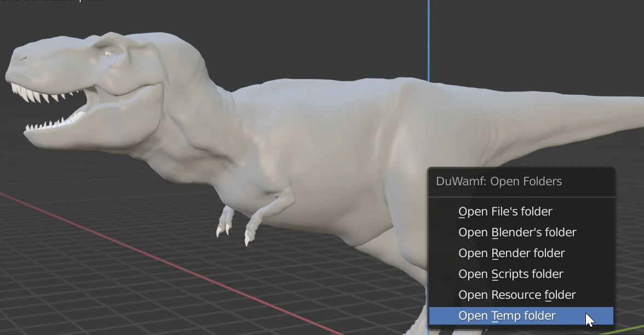
Task: Pick Open Resource folder from the list
Action: coord(516,294)
